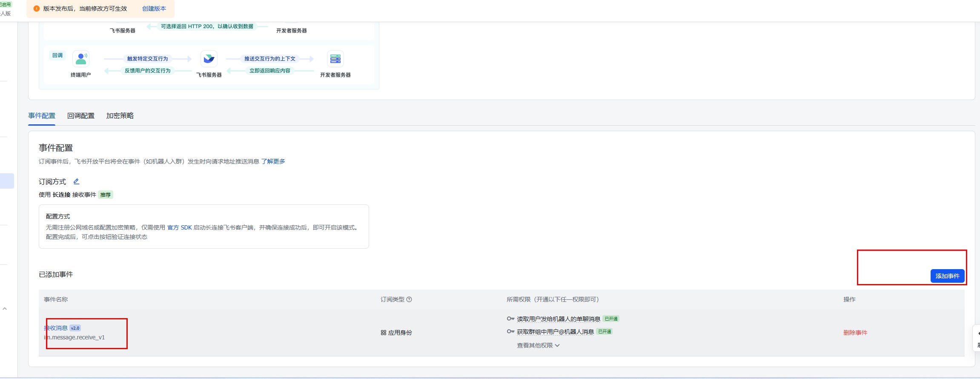
Task: Click the orange warning icon in version banner
Action: point(37,9)
